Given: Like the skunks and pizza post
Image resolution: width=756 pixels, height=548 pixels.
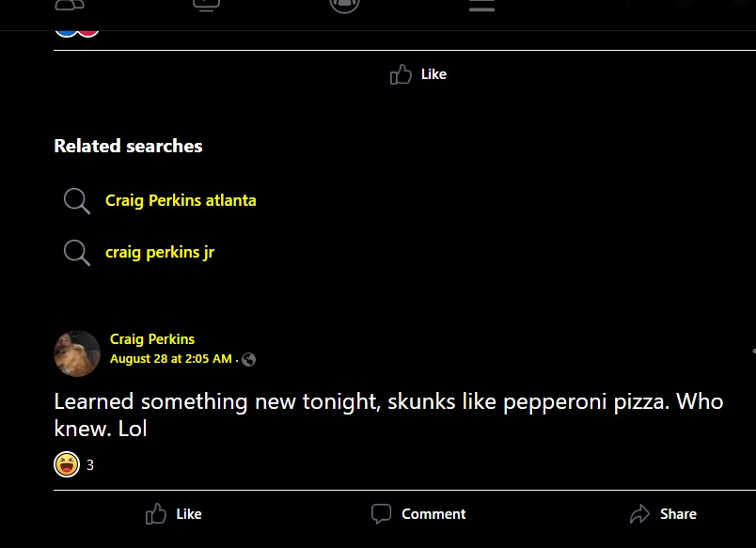Looking at the screenshot, I should point(174,514).
